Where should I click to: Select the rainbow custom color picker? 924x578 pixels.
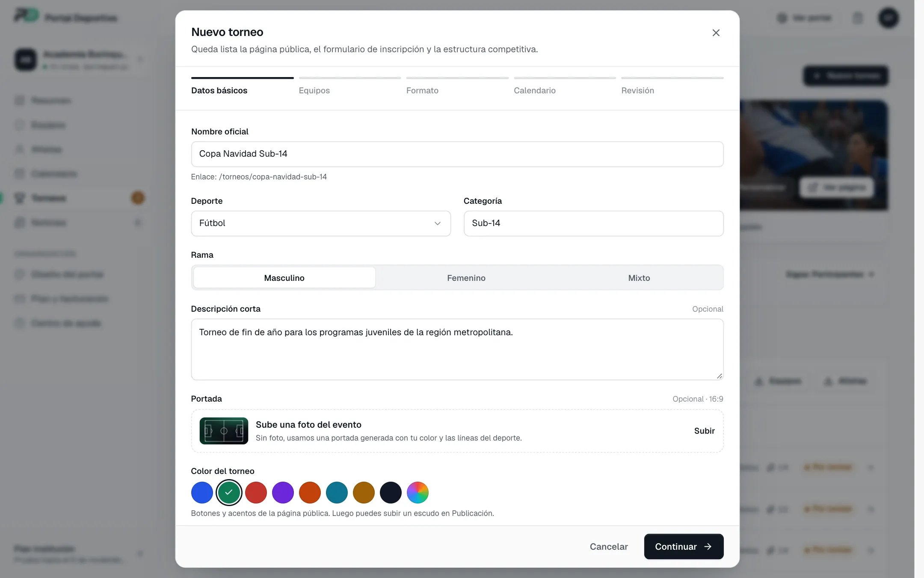418,492
